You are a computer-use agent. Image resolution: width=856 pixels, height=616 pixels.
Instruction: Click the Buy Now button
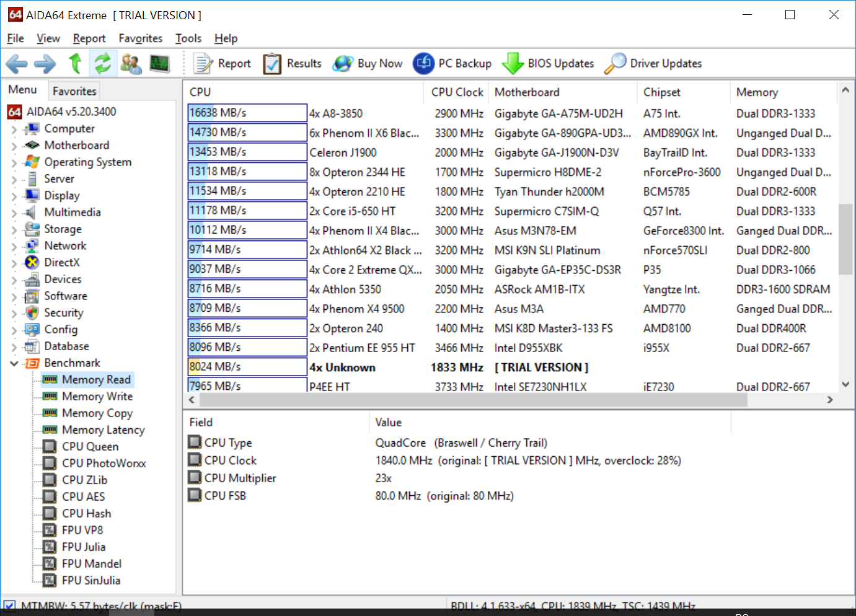click(368, 63)
